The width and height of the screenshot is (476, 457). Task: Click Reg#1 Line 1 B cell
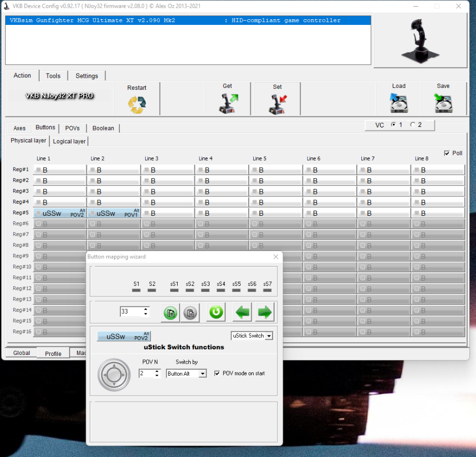(60, 170)
